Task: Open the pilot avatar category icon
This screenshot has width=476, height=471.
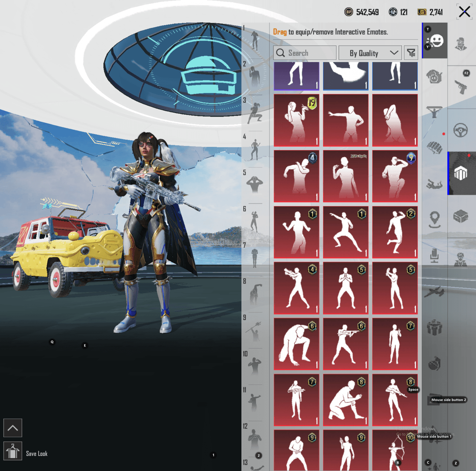Action: click(x=461, y=259)
